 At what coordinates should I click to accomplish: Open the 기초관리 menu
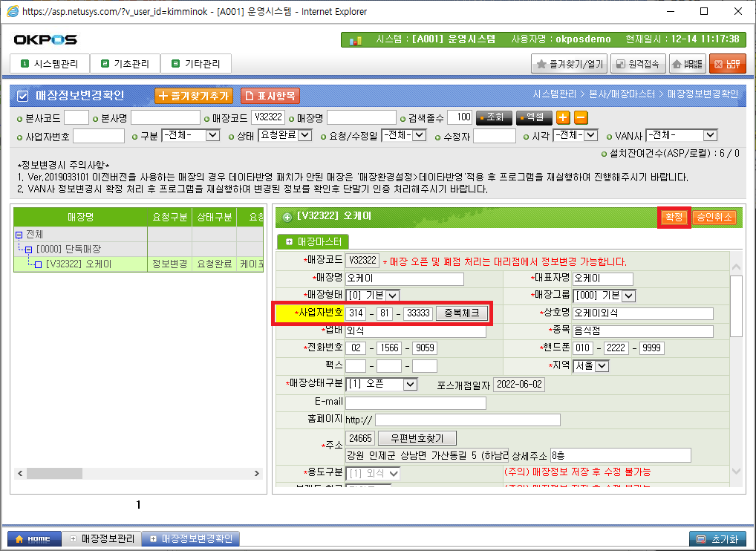(x=126, y=64)
